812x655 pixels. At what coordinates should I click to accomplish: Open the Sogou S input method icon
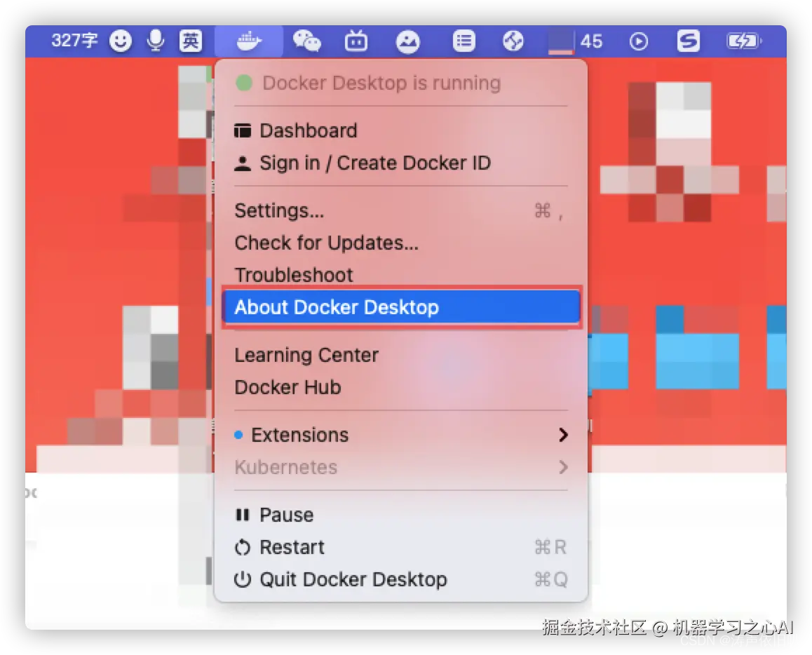pyautogui.click(x=688, y=41)
